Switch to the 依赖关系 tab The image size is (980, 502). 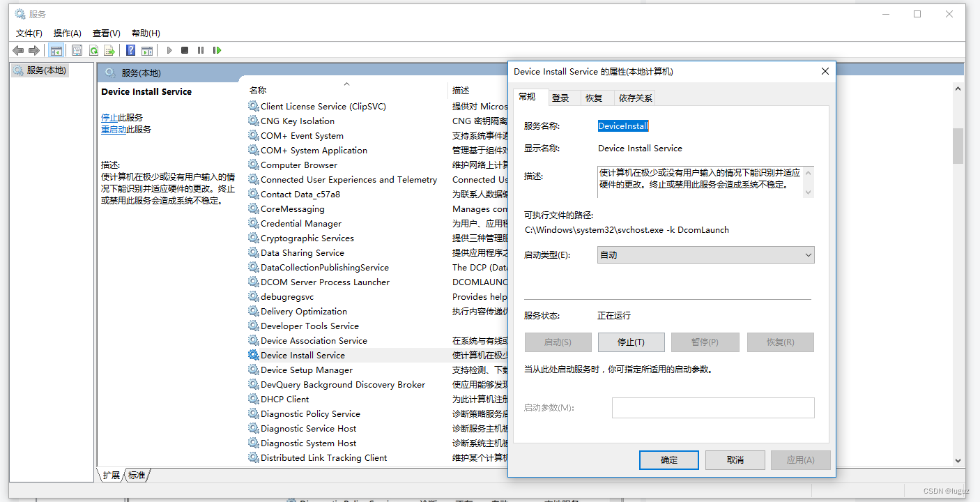[634, 98]
